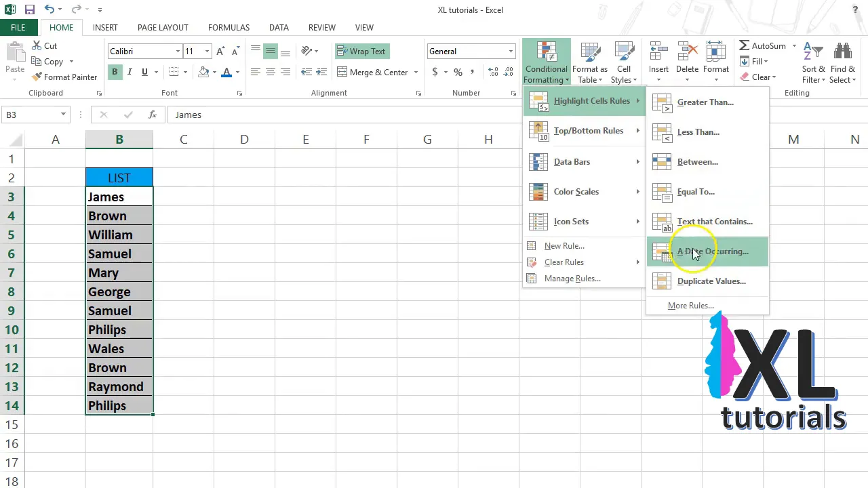Screen dimensions: 868x488
Task: Set middle vertical alignment
Action: tap(270, 52)
